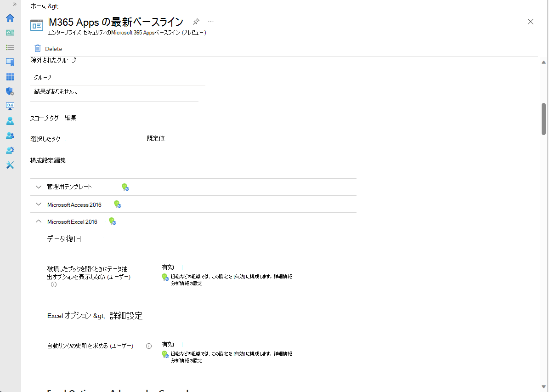Click the baseline profile icon beside title
The height and width of the screenshot is (392, 549).
click(x=37, y=25)
